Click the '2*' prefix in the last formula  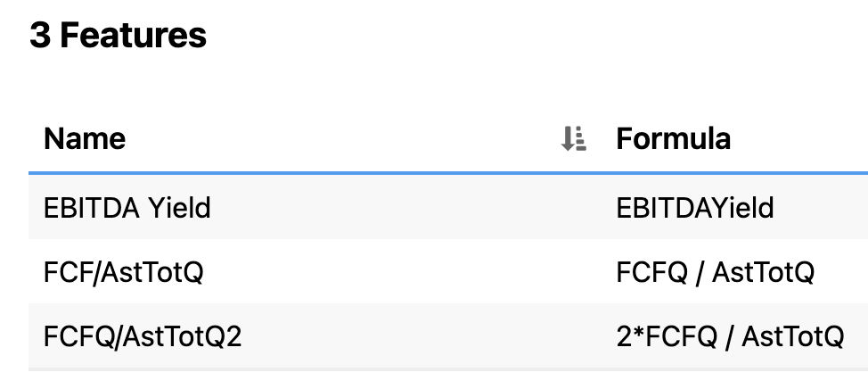click(630, 335)
